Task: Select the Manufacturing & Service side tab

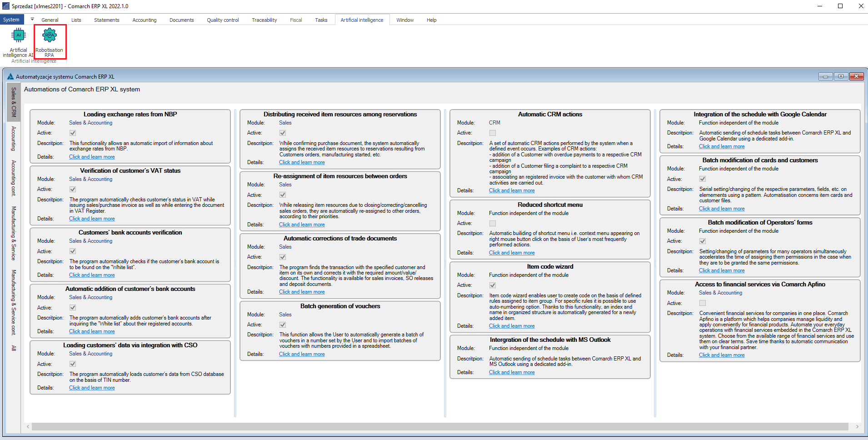Action: pos(14,233)
